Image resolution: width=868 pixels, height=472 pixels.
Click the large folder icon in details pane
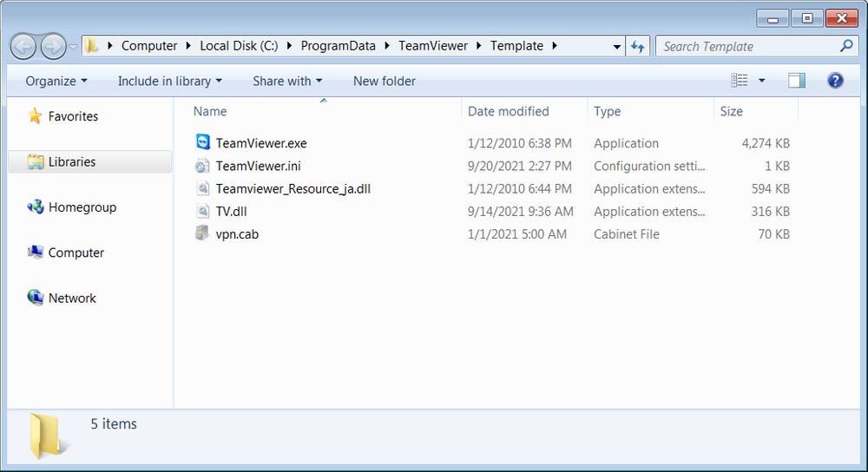[48, 436]
